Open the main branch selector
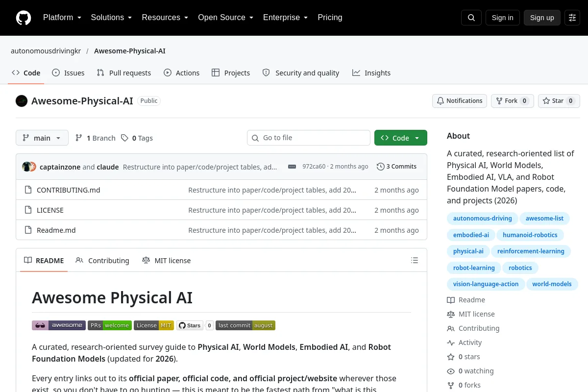588x392 pixels. [x=42, y=138]
